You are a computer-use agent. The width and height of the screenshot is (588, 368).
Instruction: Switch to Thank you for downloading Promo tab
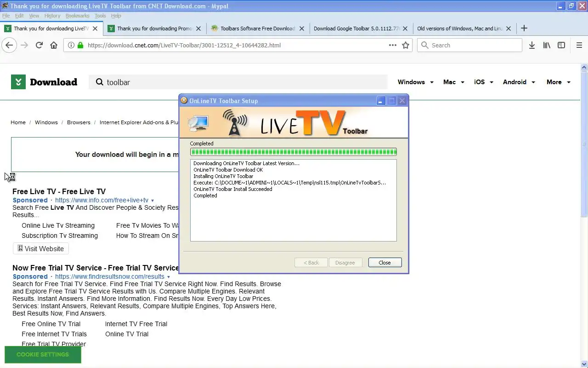154,28
